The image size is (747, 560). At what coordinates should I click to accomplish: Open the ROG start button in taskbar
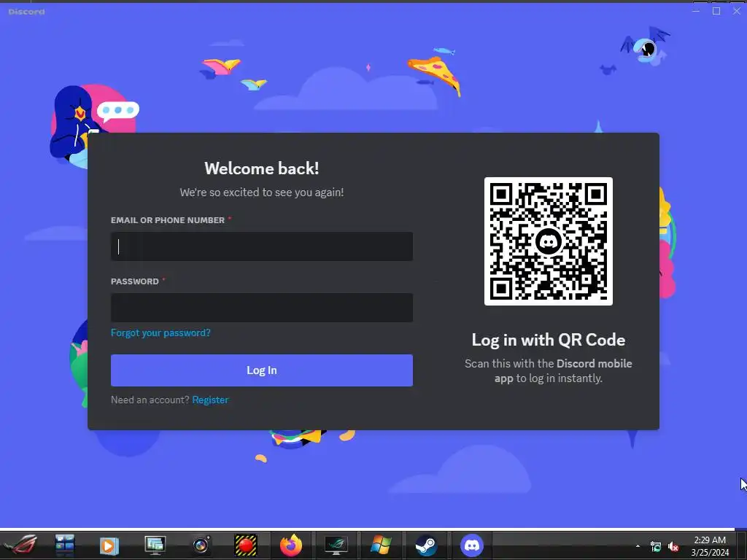click(20, 545)
